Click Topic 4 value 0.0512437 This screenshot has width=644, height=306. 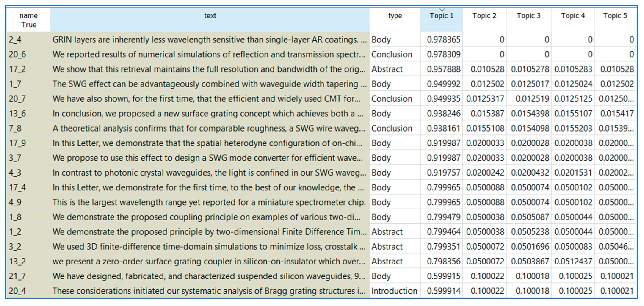[x=573, y=261]
